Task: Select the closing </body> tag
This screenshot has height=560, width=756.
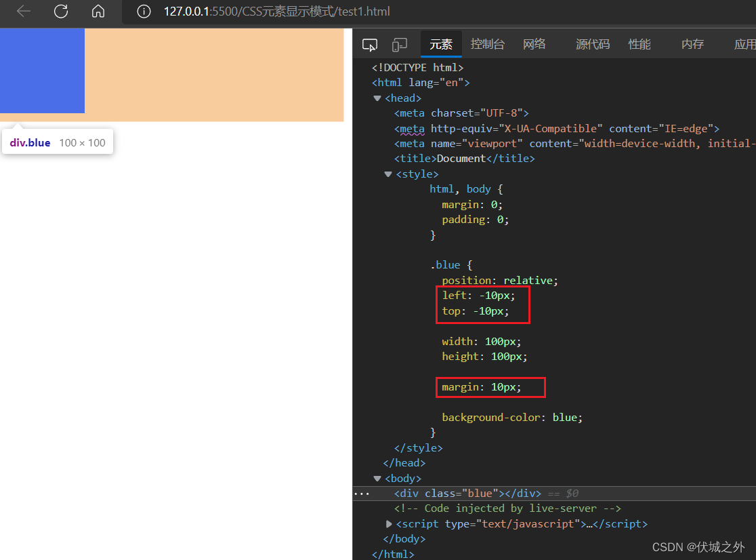Action: (404, 539)
